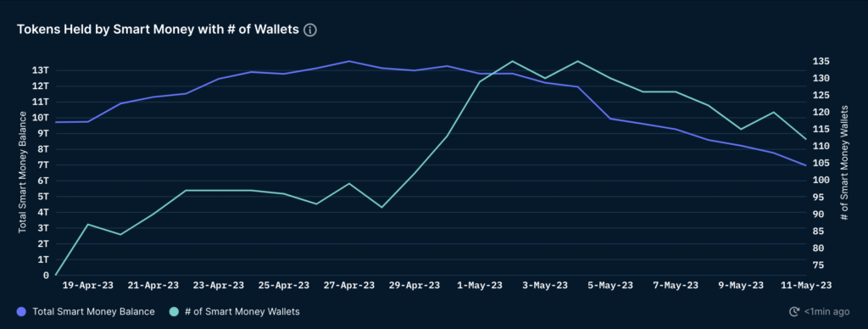Click the 0 left axis label
This screenshot has width=868, height=329.
click(x=46, y=275)
